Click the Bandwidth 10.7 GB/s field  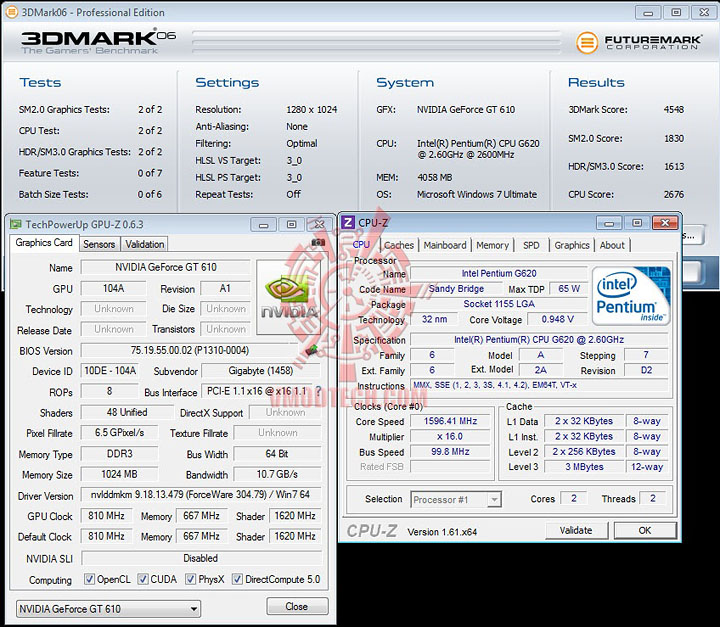tap(277, 474)
